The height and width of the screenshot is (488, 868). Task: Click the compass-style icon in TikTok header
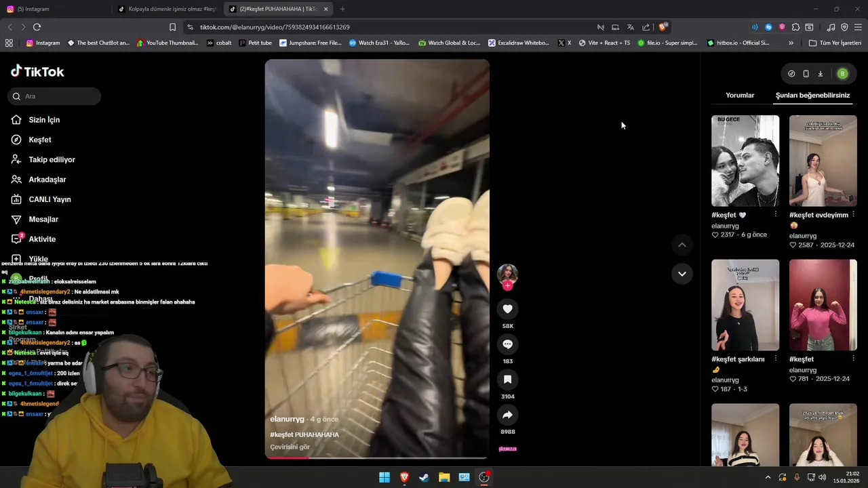click(x=791, y=74)
